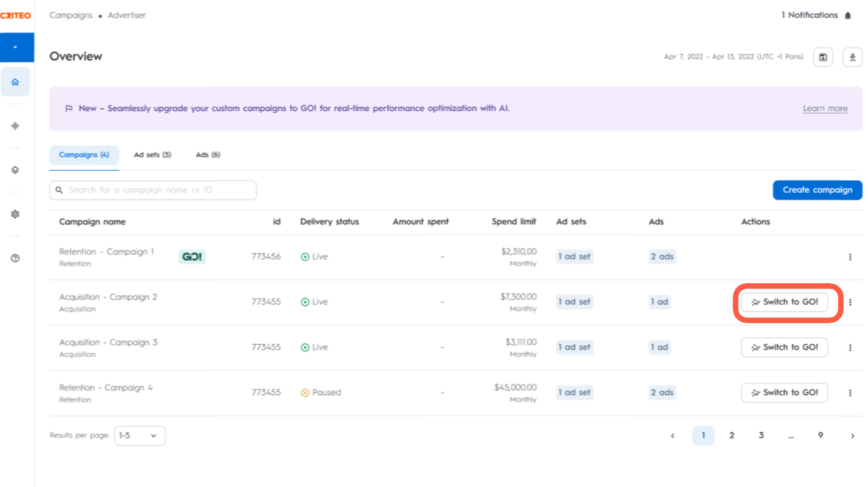Click the notifications bell icon

pyautogui.click(x=848, y=16)
